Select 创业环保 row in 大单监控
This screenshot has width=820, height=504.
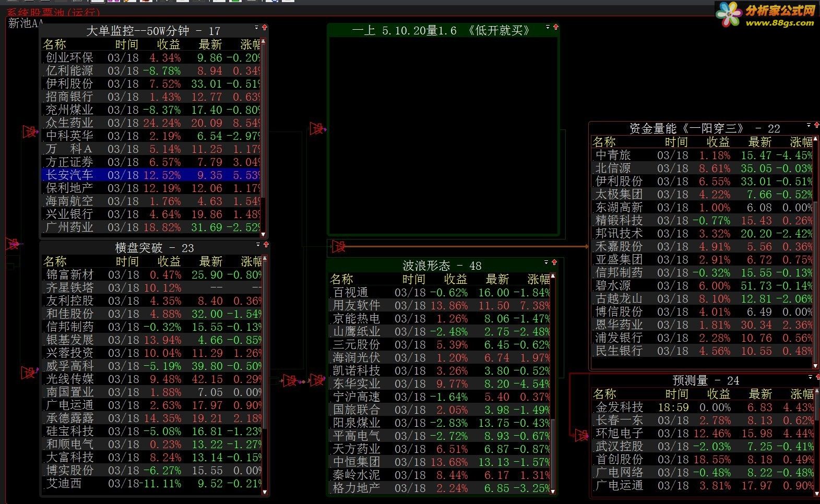[x=151, y=57]
